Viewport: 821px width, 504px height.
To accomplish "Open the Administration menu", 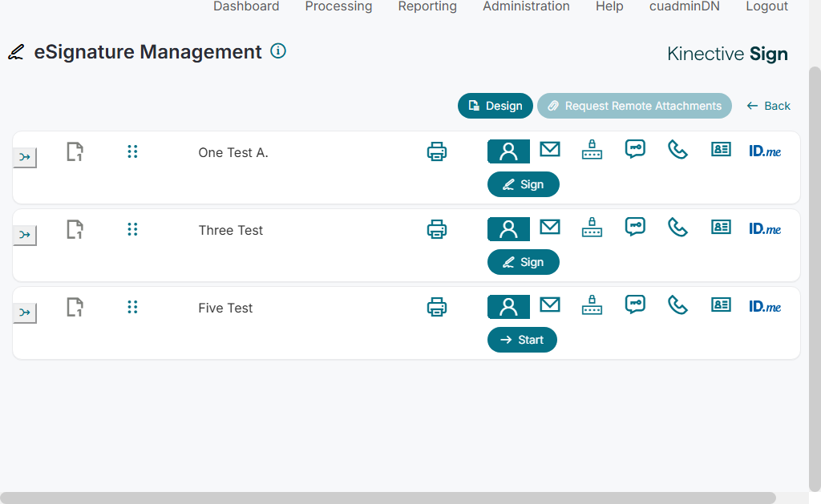I will [x=526, y=6].
